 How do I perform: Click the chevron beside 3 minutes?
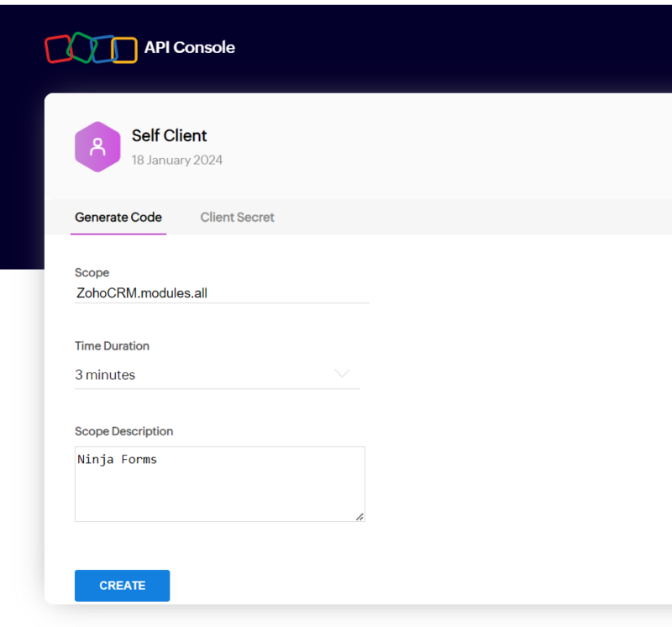click(343, 374)
